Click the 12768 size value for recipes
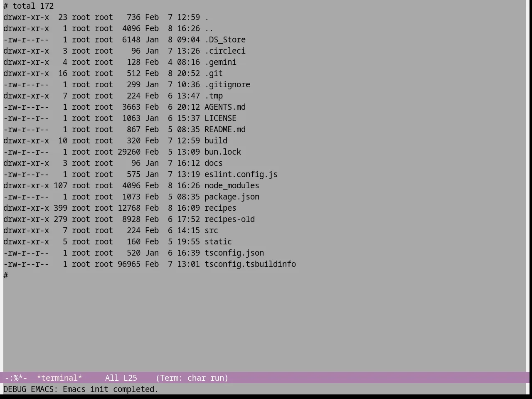This screenshot has width=532, height=399. pos(129,208)
